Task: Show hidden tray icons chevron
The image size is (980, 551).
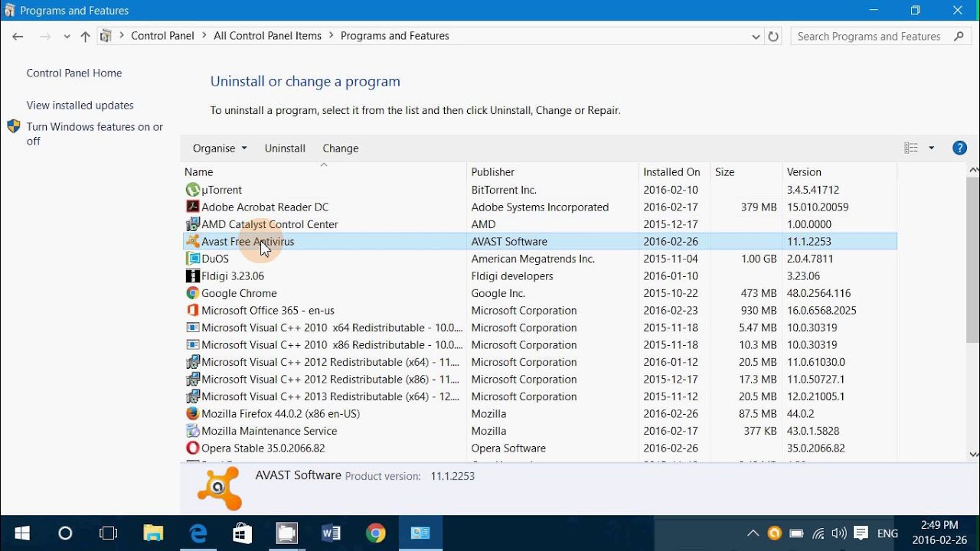Action: 753,533
